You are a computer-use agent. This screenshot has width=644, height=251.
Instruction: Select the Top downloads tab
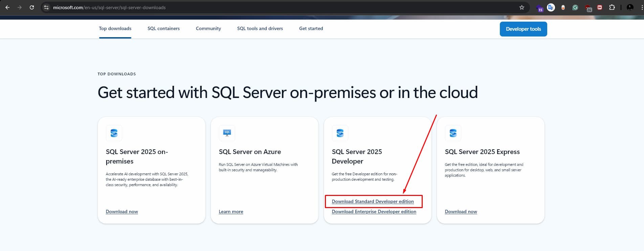pyautogui.click(x=115, y=29)
